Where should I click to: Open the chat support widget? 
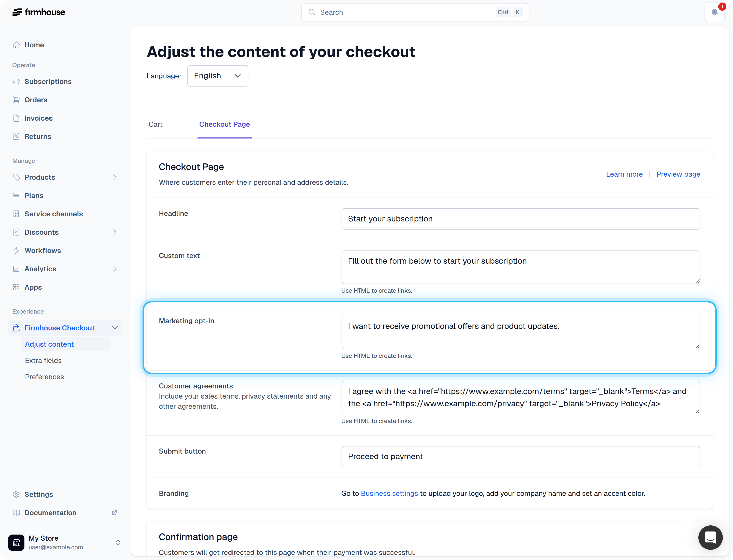tap(710, 538)
